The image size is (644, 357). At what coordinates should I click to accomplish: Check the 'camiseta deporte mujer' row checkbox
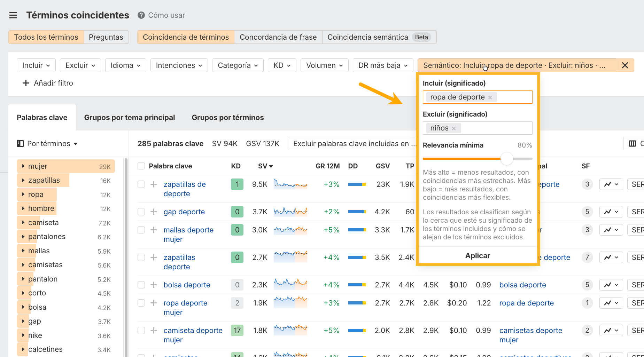[141, 331]
